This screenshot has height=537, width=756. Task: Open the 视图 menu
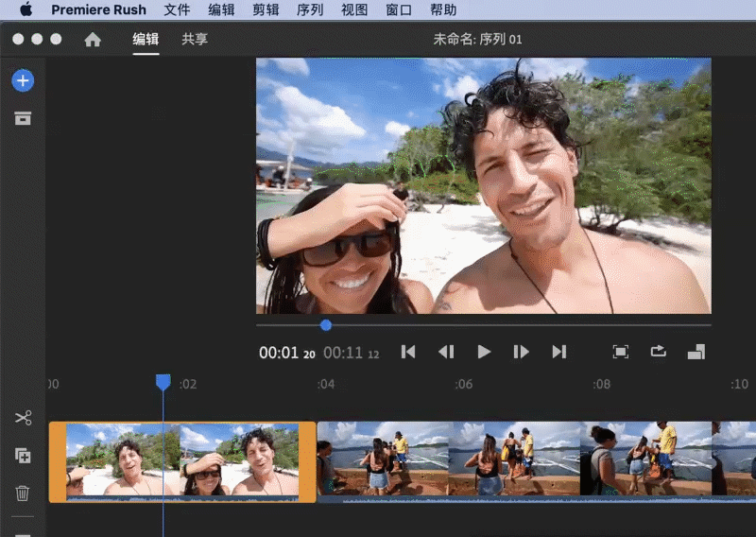tap(354, 9)
